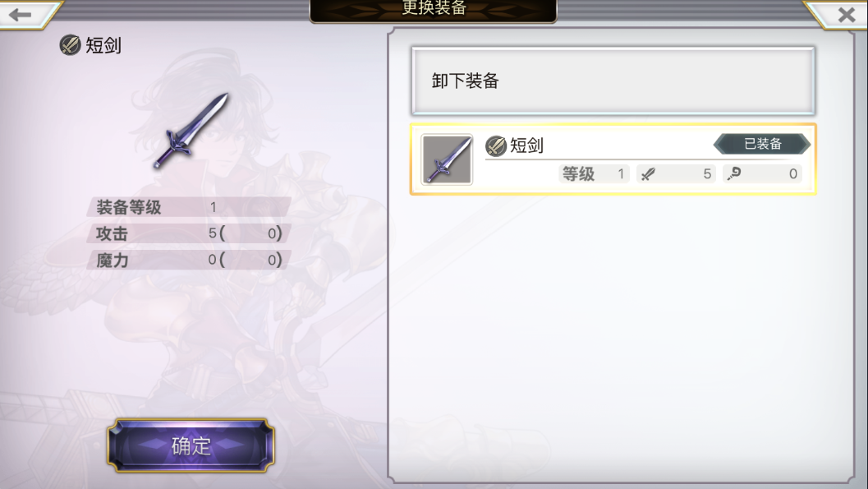Click the 装备等级 stat row

coord(189,207)
